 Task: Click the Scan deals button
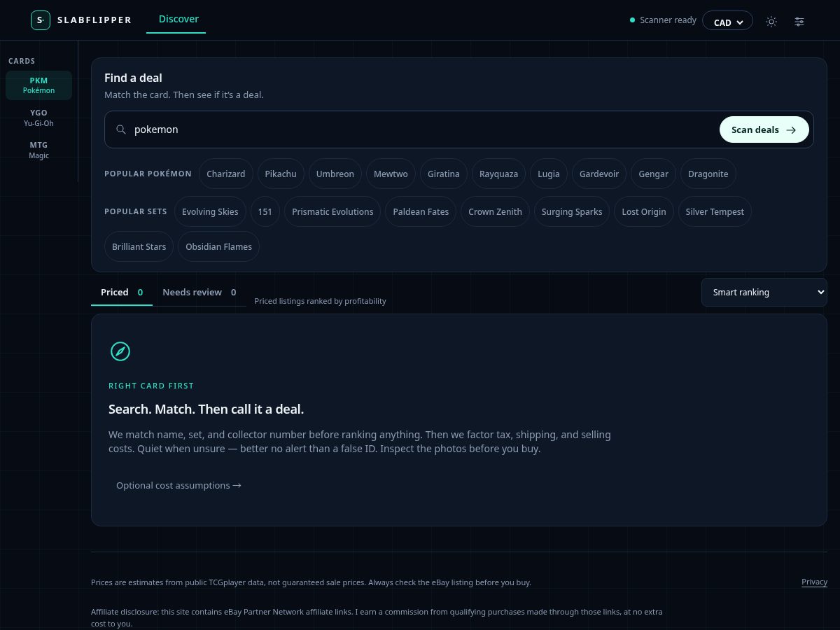764,129
